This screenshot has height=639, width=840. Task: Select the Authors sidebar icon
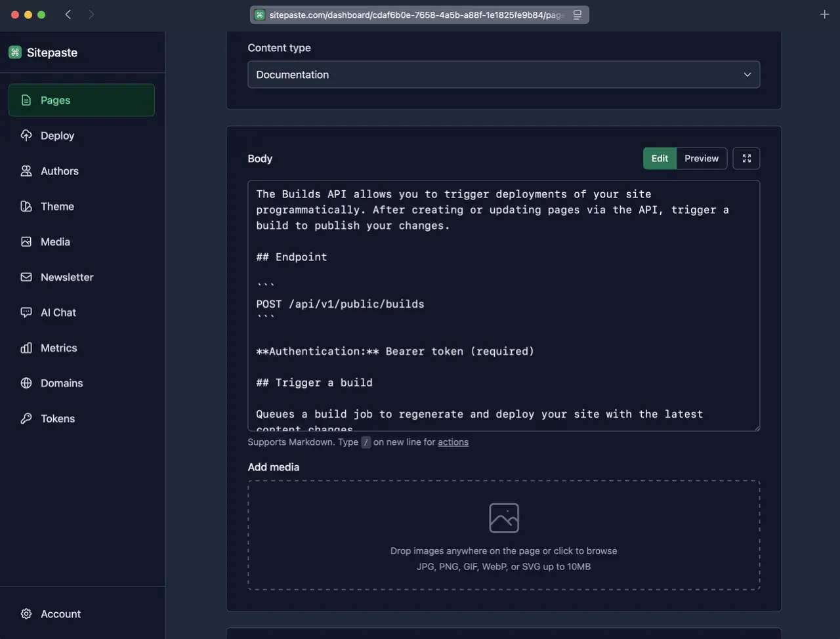tap(26, 171)
